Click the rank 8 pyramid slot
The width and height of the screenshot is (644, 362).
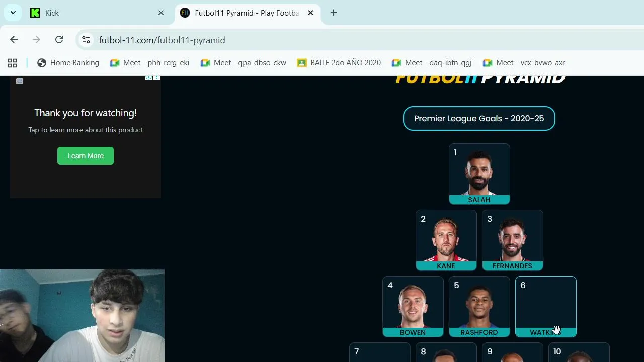[x=446, y=352]
